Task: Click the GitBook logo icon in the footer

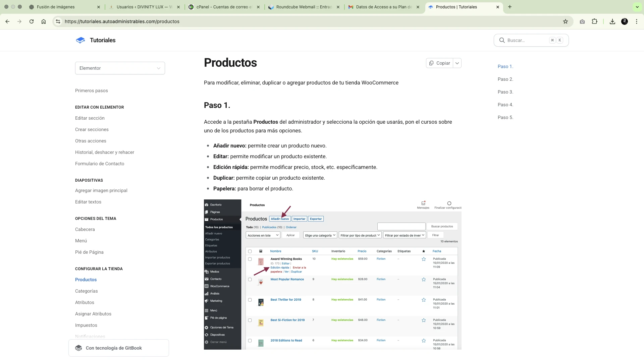Action: pyautogui.click(x=78, y=348)
